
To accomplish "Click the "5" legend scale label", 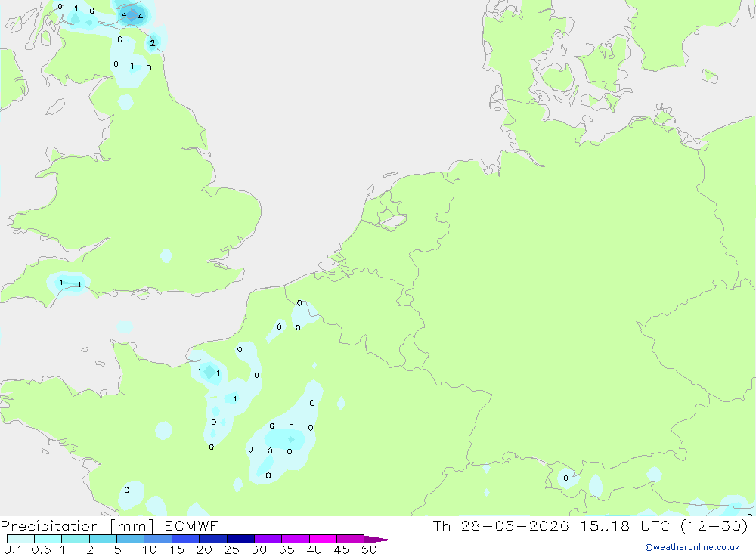I will [x=117, y=549].
